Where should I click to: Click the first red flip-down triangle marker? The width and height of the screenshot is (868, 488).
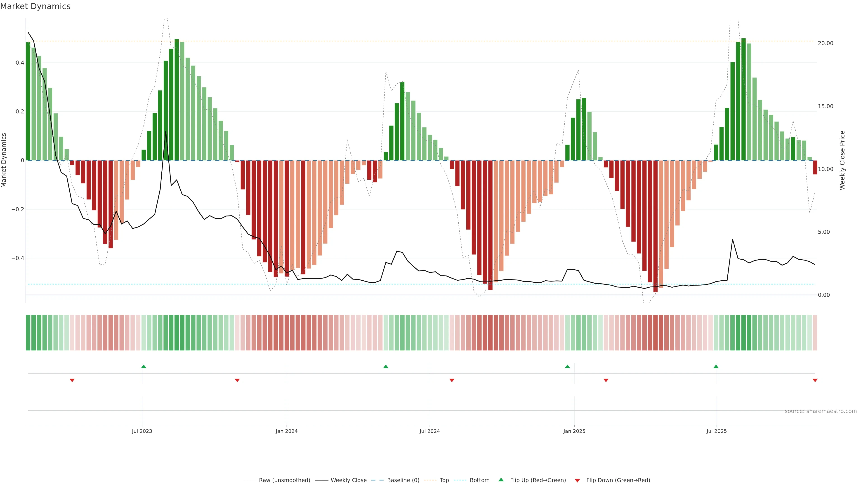[72, 380]
